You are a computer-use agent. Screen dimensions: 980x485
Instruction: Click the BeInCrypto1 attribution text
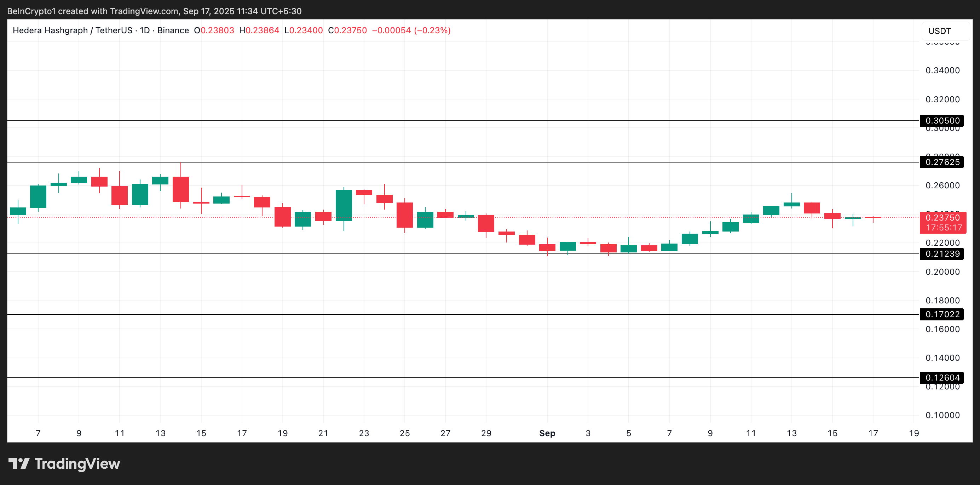click(30, 11)
